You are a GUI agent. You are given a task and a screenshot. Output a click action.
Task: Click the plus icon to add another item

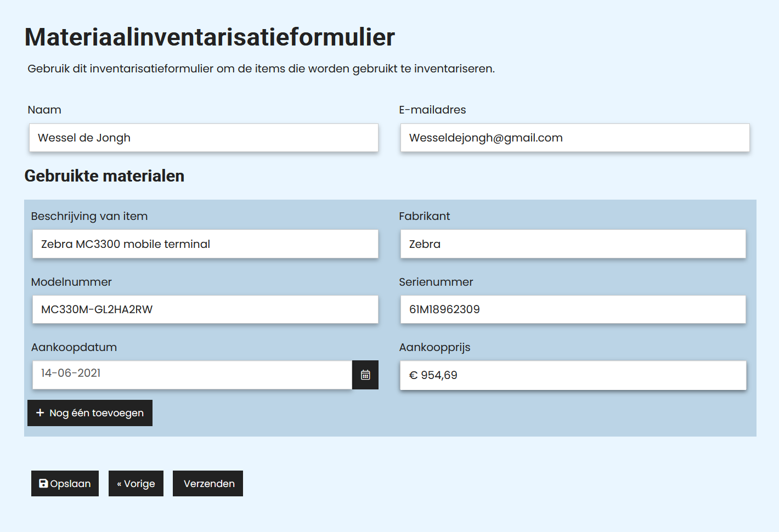pos(39,412)
